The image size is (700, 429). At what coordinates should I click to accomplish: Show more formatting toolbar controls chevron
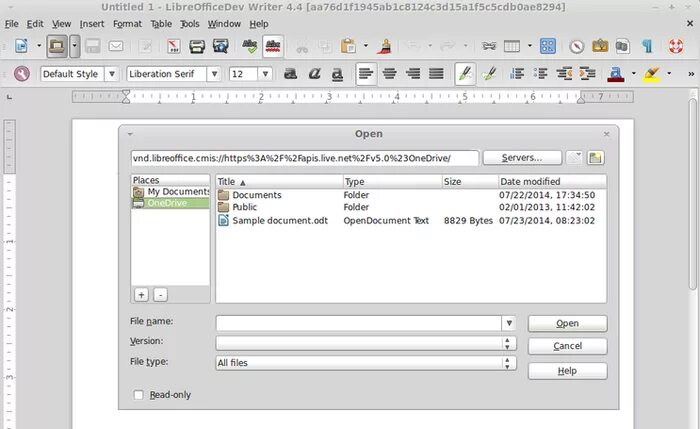[691, 74]
